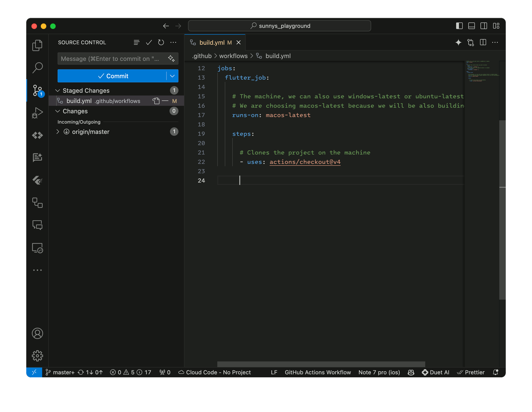
Task: Open the Commit button dropdown arrow
Action: pyautogui.click(x=172, y=76)
